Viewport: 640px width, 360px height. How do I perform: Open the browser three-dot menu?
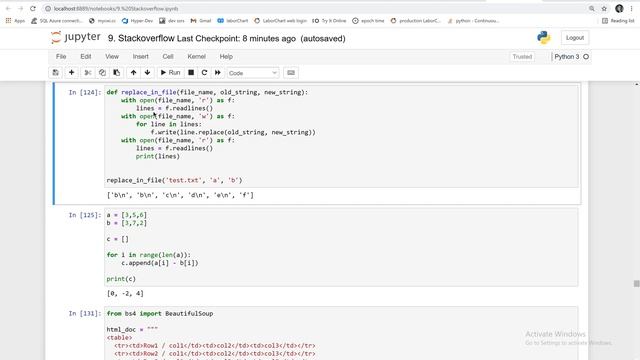click(x=631, y=9)
